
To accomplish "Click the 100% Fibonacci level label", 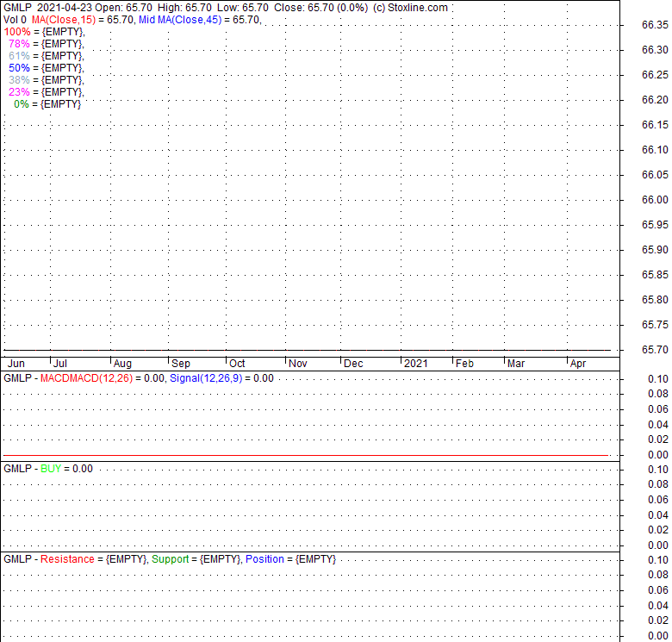I will pyautogui.click(x=17, y=32).
